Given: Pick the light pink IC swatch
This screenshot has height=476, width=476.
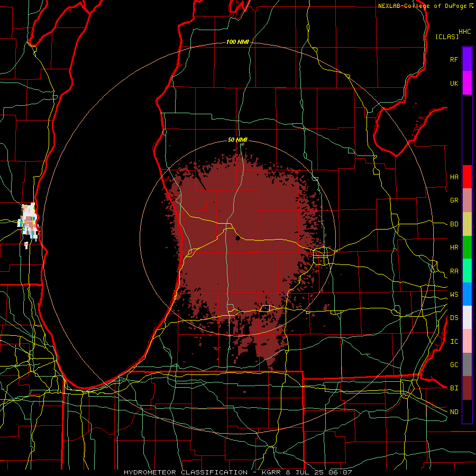Looking at the screenshot, I should click(x=467, y=341).
